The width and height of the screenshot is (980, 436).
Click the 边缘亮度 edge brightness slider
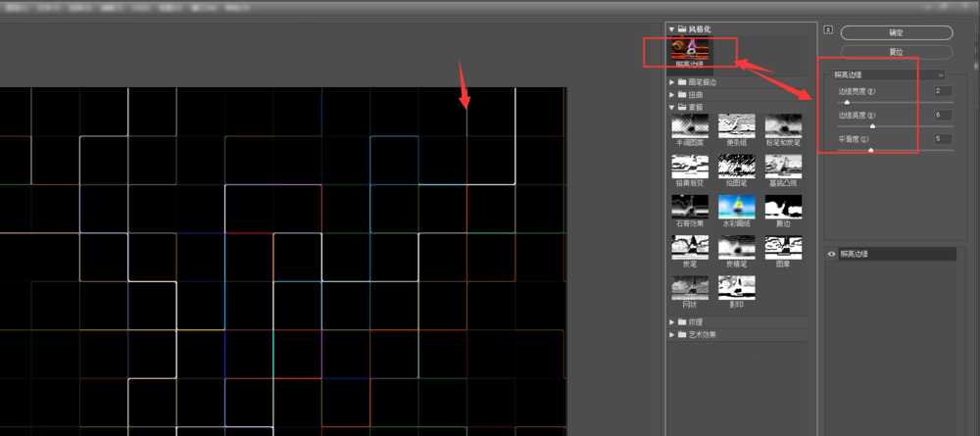(872, 126)
